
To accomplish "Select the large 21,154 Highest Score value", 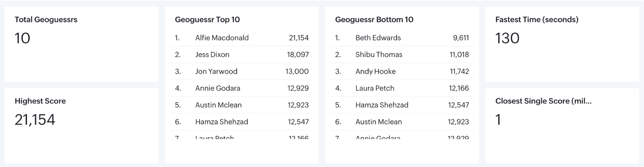I will (35, 120).
